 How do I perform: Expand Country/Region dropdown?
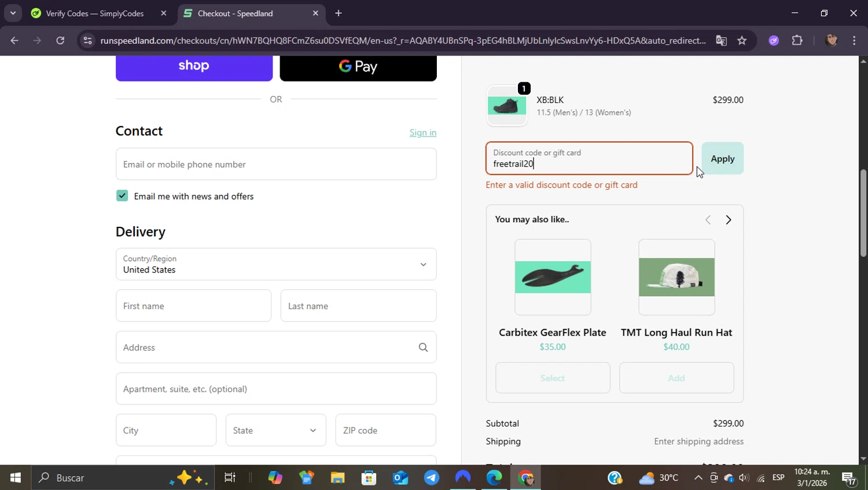pyautogui.click(x=276, y=264)
